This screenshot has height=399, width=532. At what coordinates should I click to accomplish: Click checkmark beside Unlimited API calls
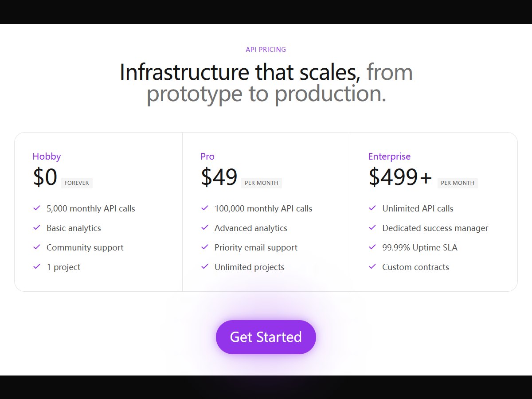[x=372, y=208]
